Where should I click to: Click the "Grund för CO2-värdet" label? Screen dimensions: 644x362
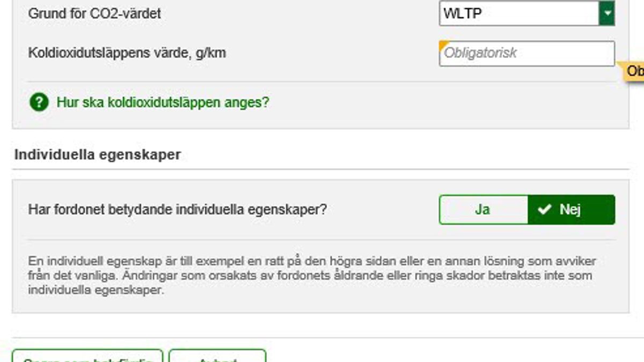coord(94,13)
